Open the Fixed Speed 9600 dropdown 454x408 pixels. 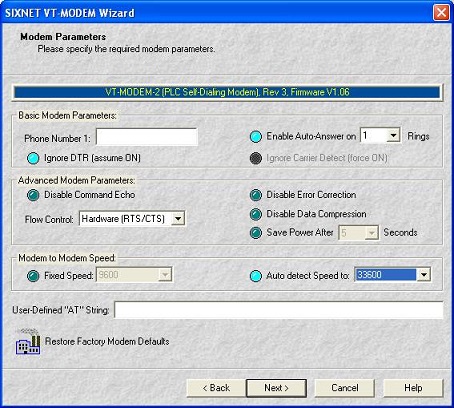pyautogui.click(x=165, y=275)
